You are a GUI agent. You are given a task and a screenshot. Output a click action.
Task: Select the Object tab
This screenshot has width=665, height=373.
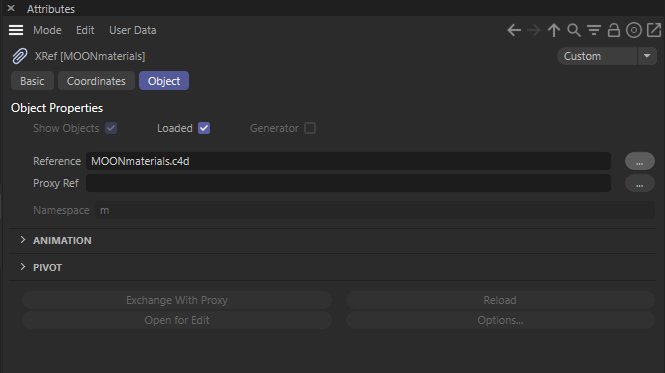coord(164,81)
